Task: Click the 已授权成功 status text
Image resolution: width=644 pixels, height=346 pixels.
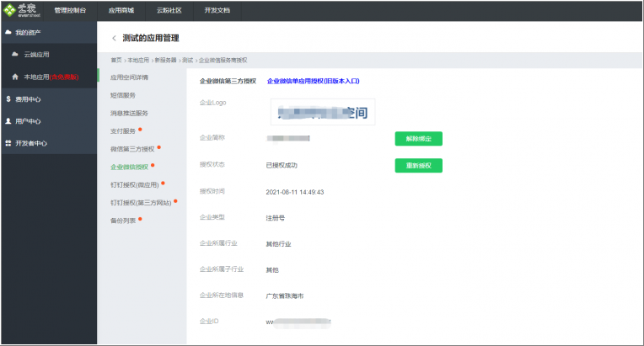Action: (x=282, y=165)
